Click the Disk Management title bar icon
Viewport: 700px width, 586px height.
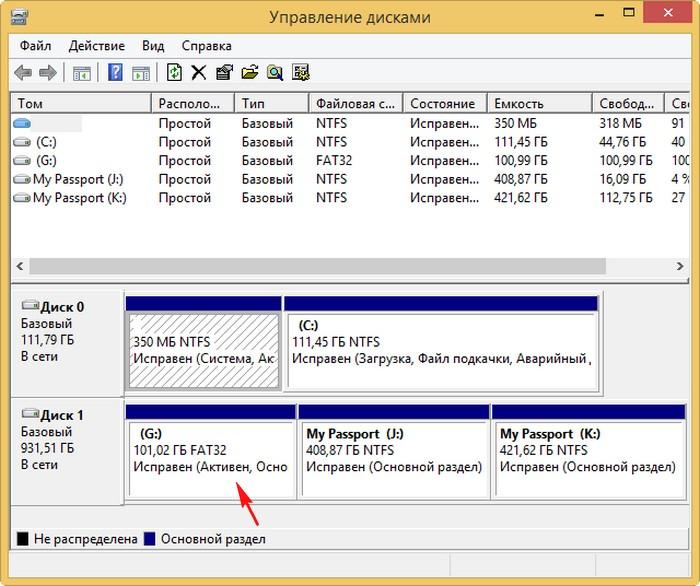[19, 17]
